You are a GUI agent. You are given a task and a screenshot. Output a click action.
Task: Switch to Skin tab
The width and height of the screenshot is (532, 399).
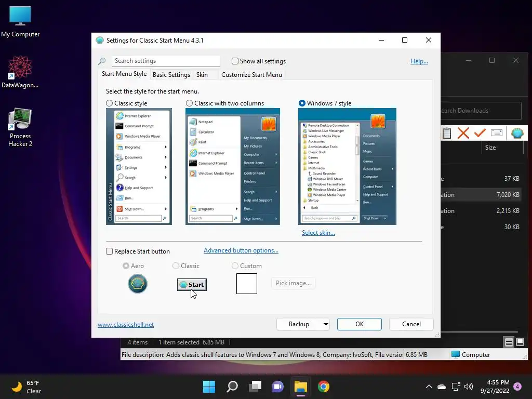point(202,75)
